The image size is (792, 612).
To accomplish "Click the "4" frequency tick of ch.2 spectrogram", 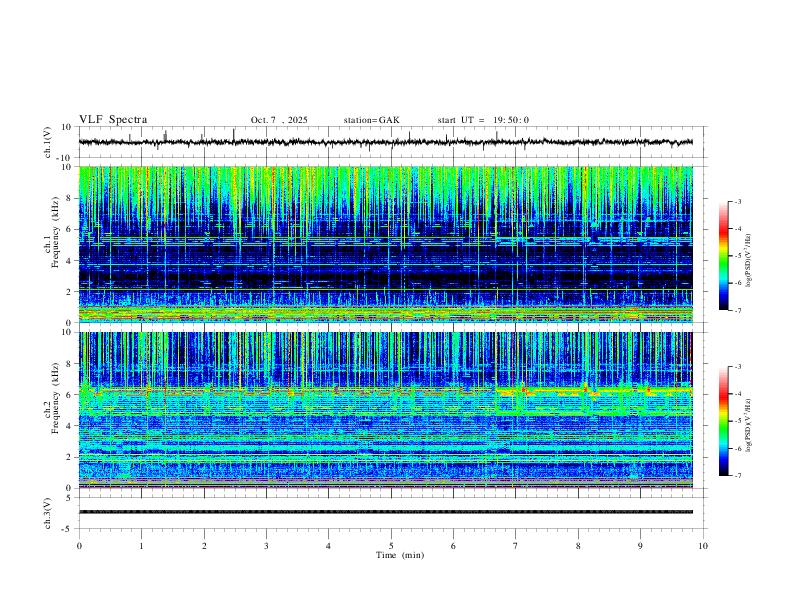I will click(x=70, y=426).
